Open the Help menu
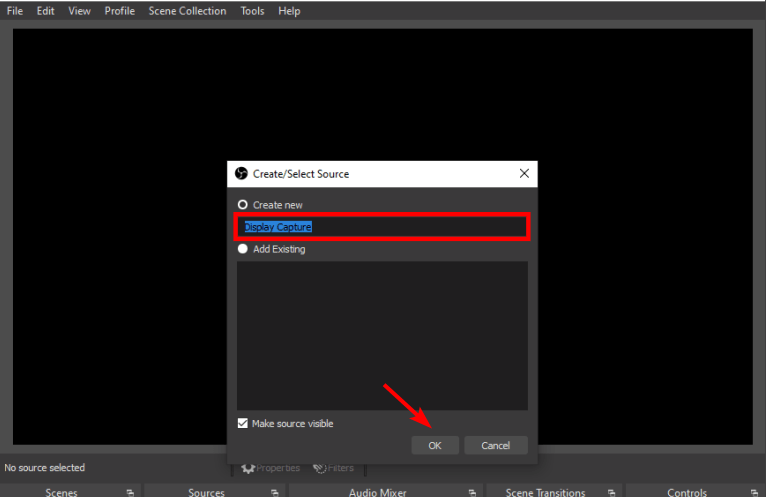The image size is (766, 497). pos(289,11)
